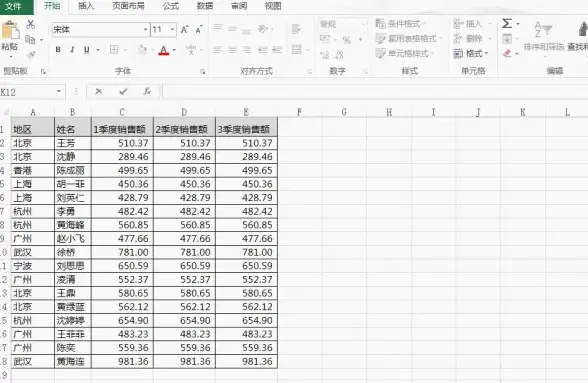588x383 pixels.
Task: Click the Borders icon
Action: (x=114, y=50)
